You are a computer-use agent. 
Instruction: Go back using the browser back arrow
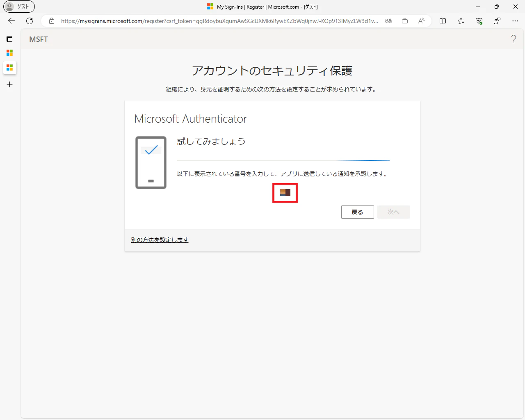pos(11,21)
